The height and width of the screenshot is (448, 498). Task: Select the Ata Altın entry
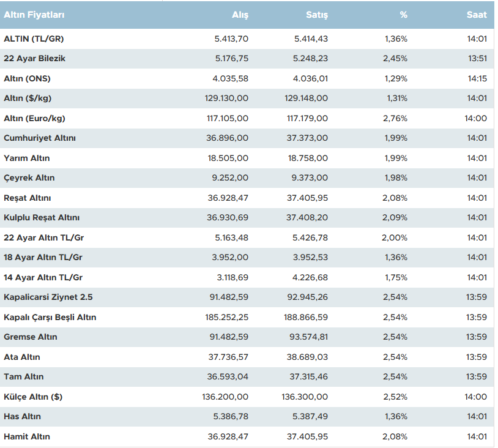pos(22,357)
